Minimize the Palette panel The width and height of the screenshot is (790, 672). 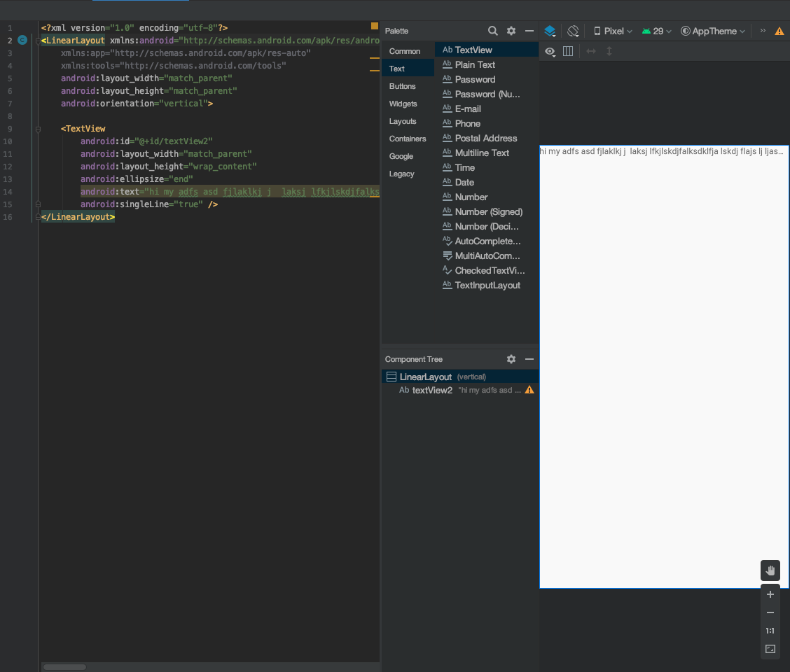click(x=529, y=31)
